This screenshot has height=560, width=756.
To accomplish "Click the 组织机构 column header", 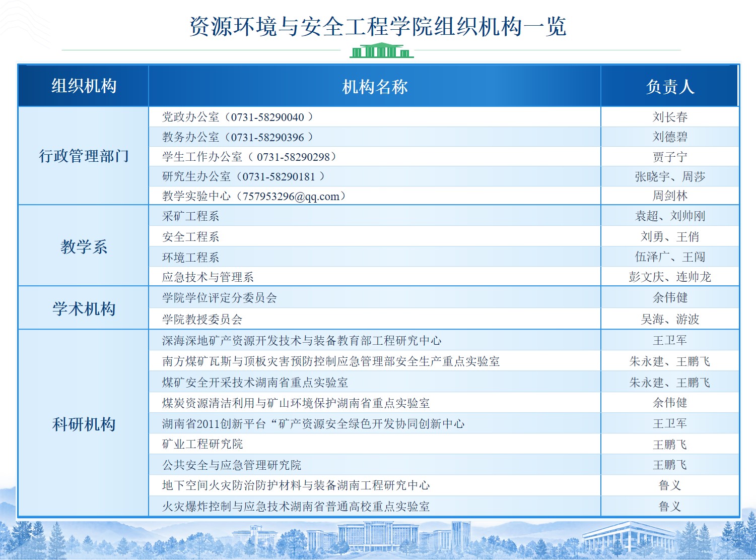I will pyautogui.click(x=84, y=86).
